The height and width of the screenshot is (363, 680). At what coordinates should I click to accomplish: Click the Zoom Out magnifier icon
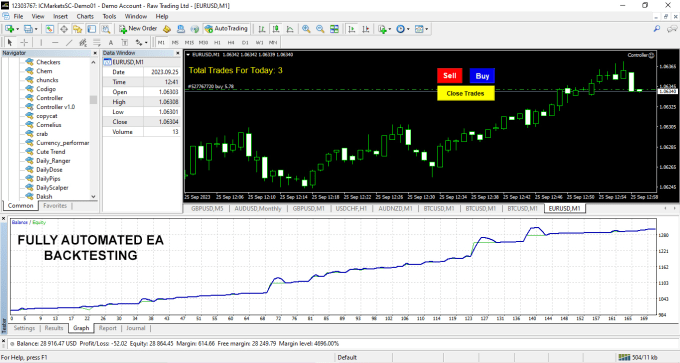320,29
